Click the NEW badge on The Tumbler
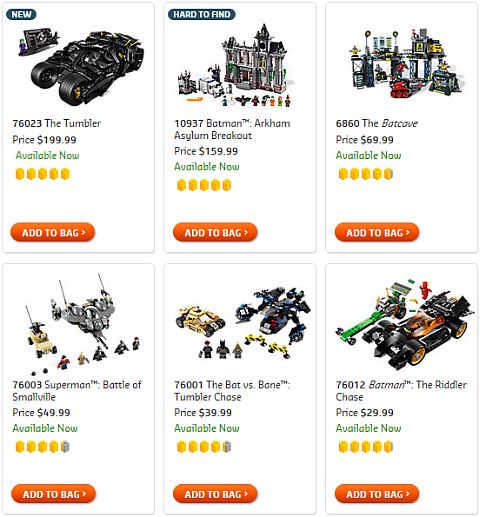 21,14
